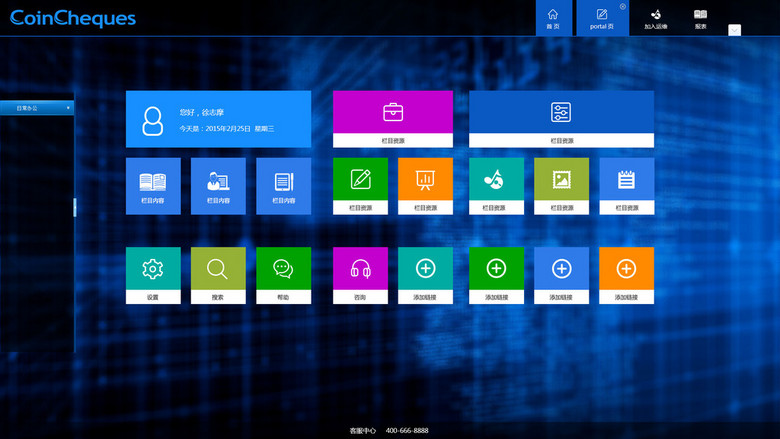Click the green pencil edit tile

pos(360,180)
